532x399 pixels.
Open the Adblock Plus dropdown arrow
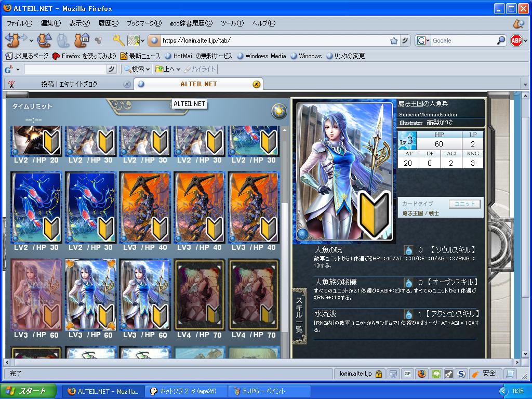[x=526, y=41]
